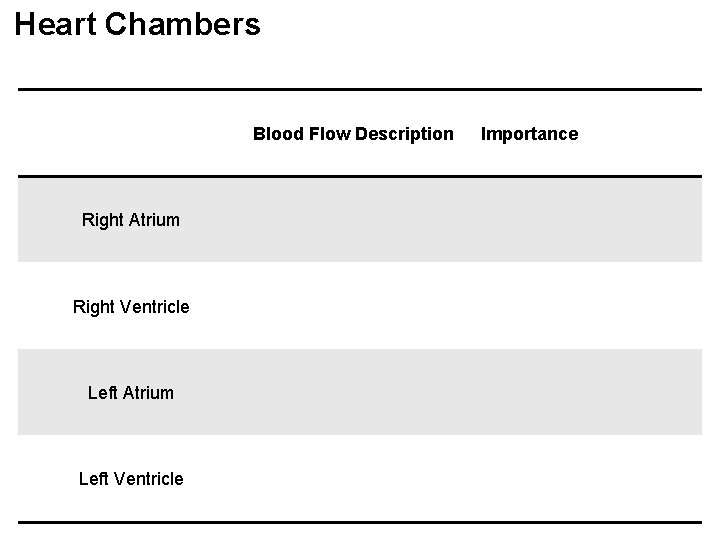Viewport: 720px width, 540px height.
Task: Click the Left Ventricle Blood Flow Description cell
Action: click(352, 479)
